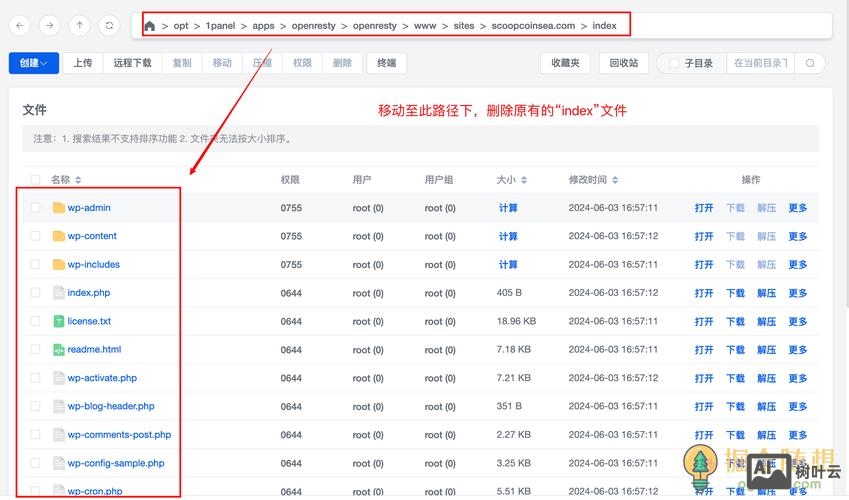
Task: Click the 复制 copy toolbar button
Action: tap(182, 63)
